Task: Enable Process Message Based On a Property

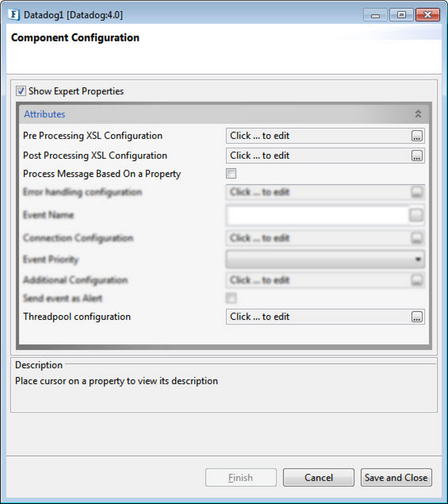Action: (x=231, y=174)
